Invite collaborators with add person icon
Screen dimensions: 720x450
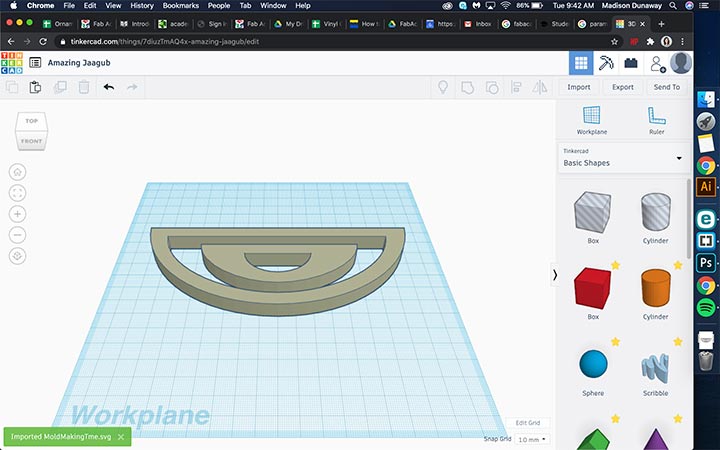[658, 64]
